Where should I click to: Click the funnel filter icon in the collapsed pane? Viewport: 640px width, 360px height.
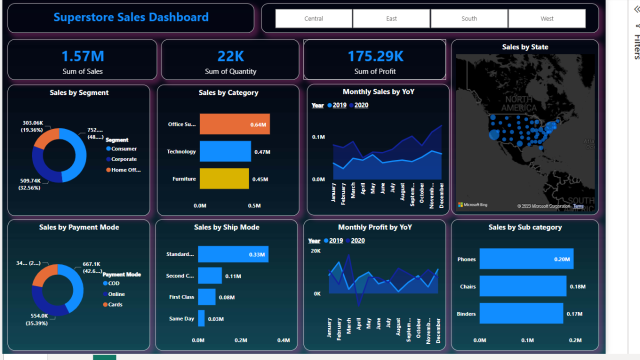coord(637,26)
